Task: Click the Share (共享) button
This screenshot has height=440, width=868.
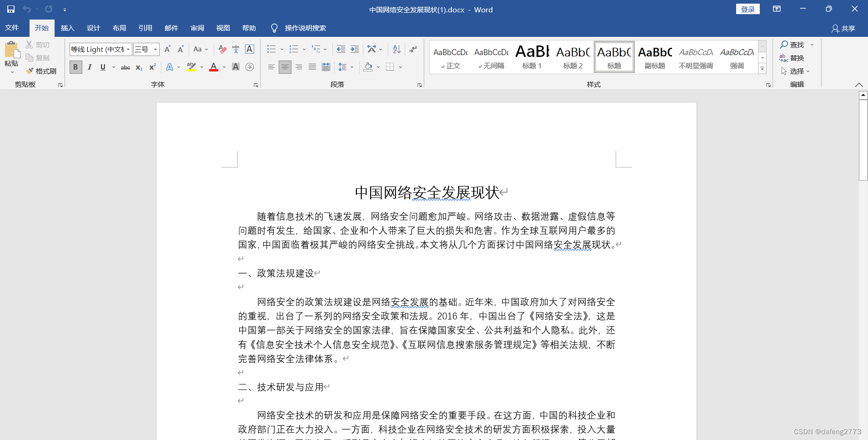Action: click(x=843, y=28)
